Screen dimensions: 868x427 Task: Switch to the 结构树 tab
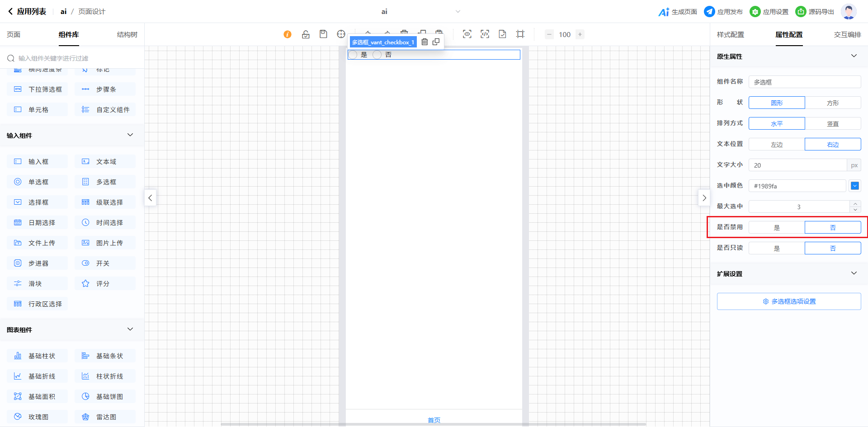(127, 35)
